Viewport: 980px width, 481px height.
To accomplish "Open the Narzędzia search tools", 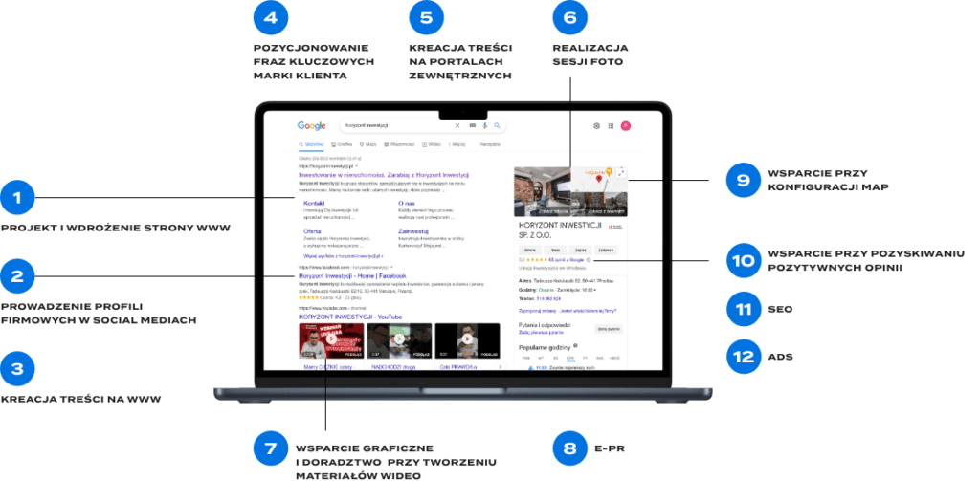I will 490,144.
